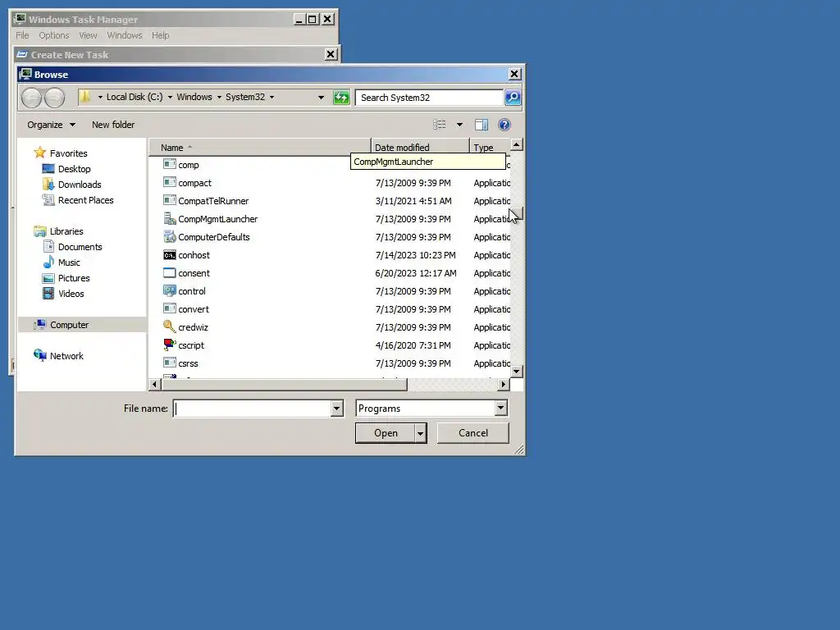Open the Favorites star icon

[39, 153]
